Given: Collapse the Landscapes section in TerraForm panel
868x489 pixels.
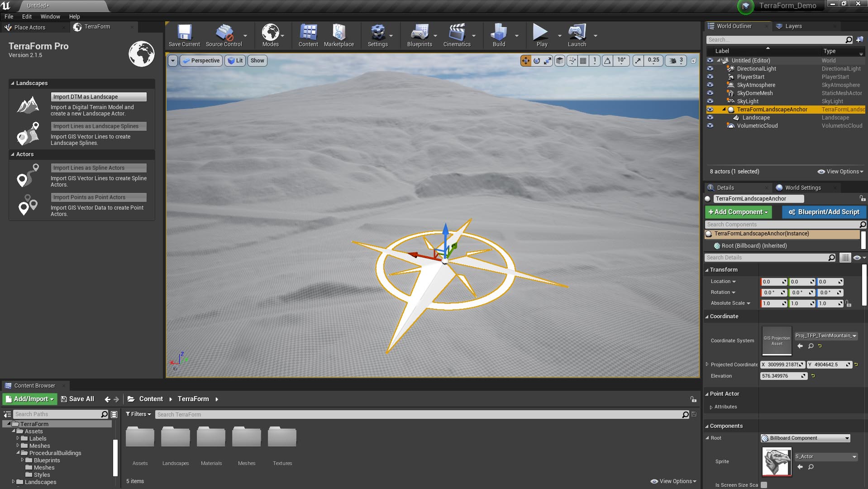Looking at the screenshot, I should [13, 83].
